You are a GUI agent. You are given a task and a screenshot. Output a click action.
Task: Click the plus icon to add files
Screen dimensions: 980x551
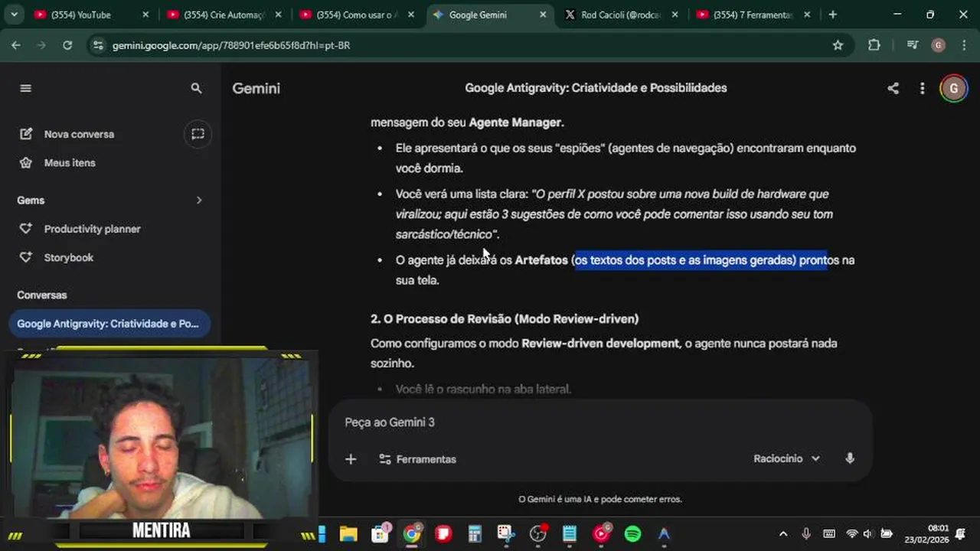tap(351, 459)
